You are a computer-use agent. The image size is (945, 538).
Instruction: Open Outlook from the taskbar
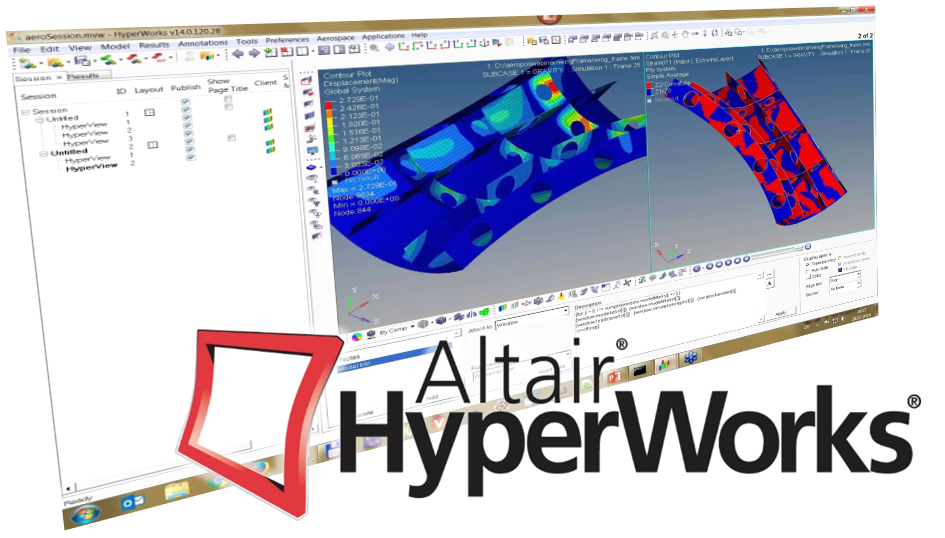(x=133, y=501)
